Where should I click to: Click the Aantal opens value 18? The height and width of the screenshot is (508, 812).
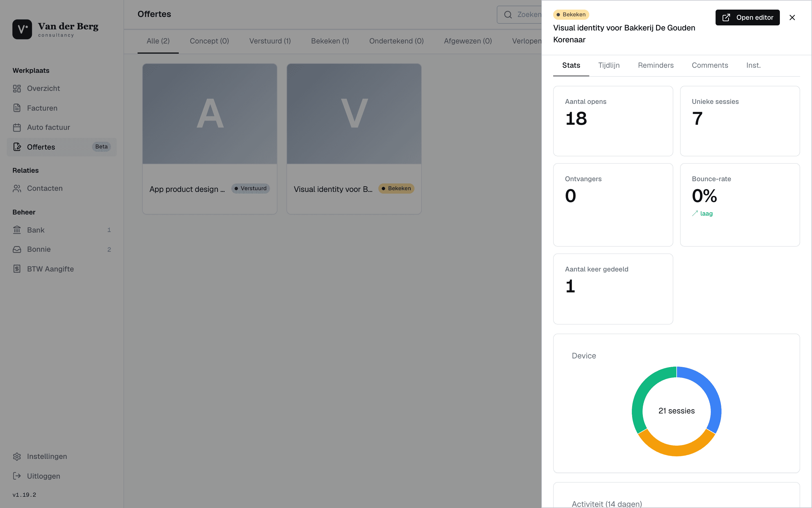pos(576,119)
